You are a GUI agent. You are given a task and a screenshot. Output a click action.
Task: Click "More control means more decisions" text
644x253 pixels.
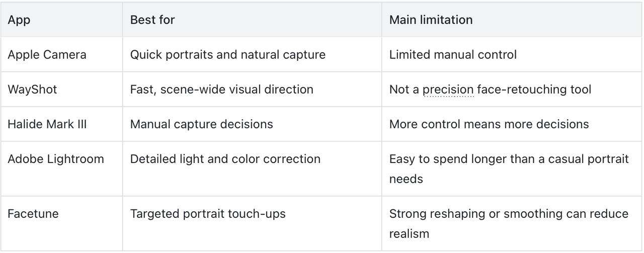[489, 124]
